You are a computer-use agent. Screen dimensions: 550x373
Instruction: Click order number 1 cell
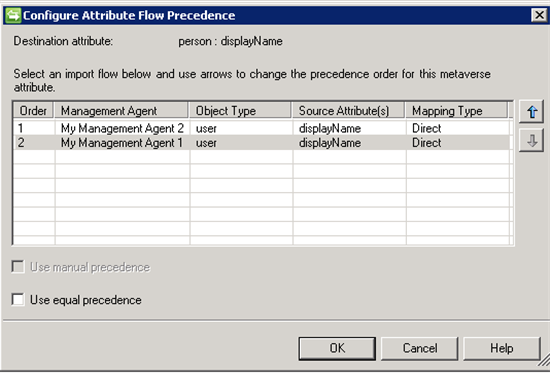(34, 128)
